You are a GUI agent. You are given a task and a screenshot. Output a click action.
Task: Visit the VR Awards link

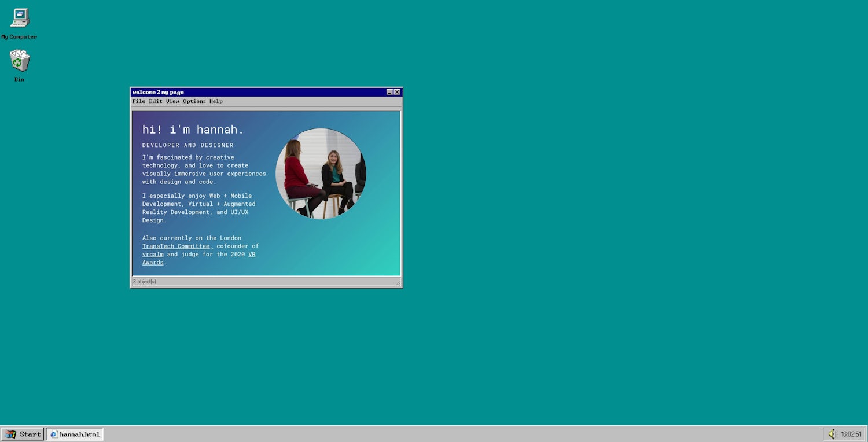252,254
